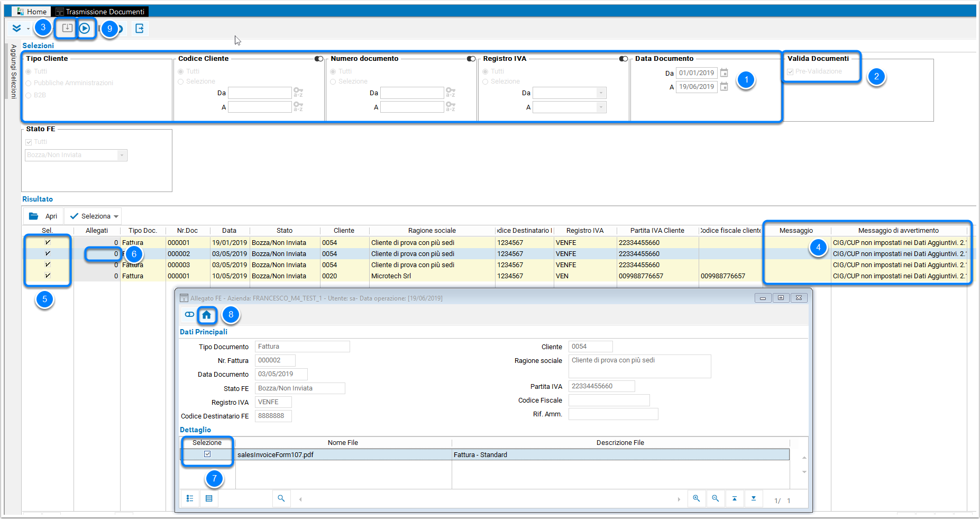
Task: Switch to the Trasmissione Documenti tab
Action: coord(100,11)
